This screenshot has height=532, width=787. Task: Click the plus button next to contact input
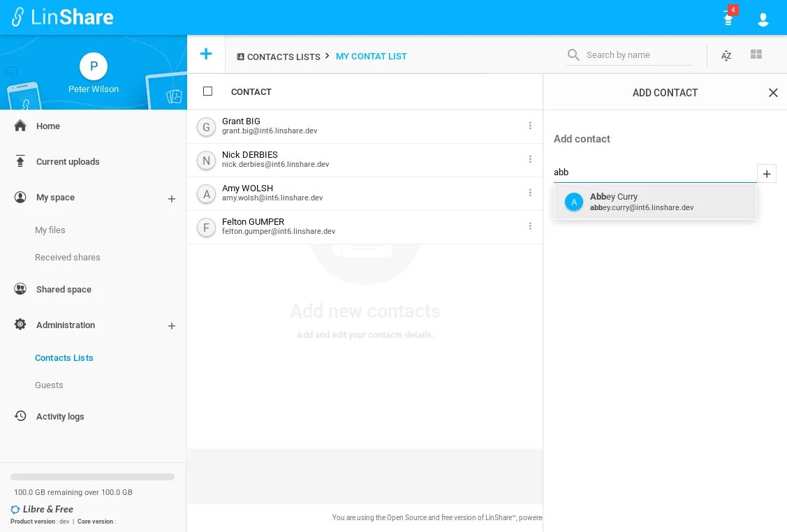click(767, 174)
